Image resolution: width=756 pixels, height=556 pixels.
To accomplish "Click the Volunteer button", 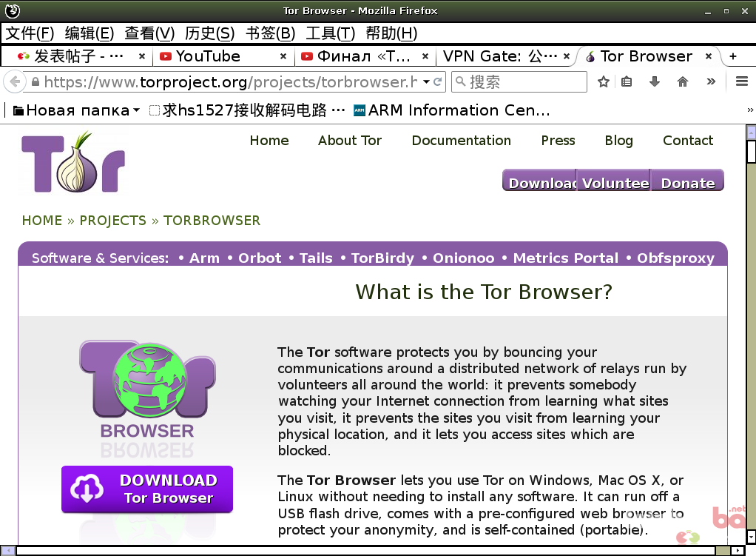I will [x=614, y=180].
